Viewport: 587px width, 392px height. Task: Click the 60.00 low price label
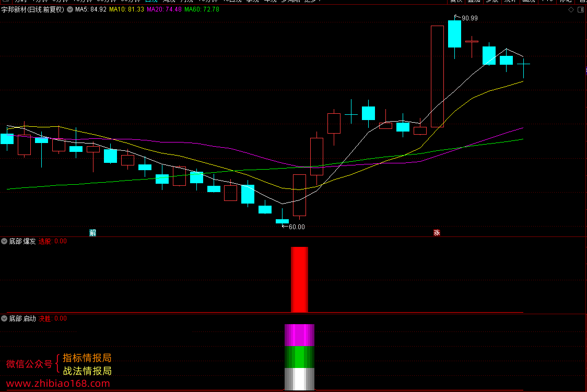297,227
